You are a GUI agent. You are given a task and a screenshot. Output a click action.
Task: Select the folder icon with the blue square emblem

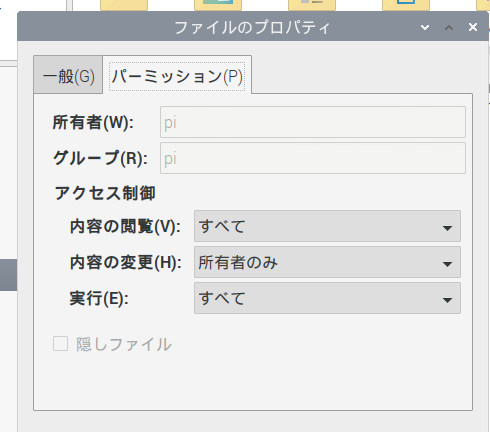tap(406, 5)
